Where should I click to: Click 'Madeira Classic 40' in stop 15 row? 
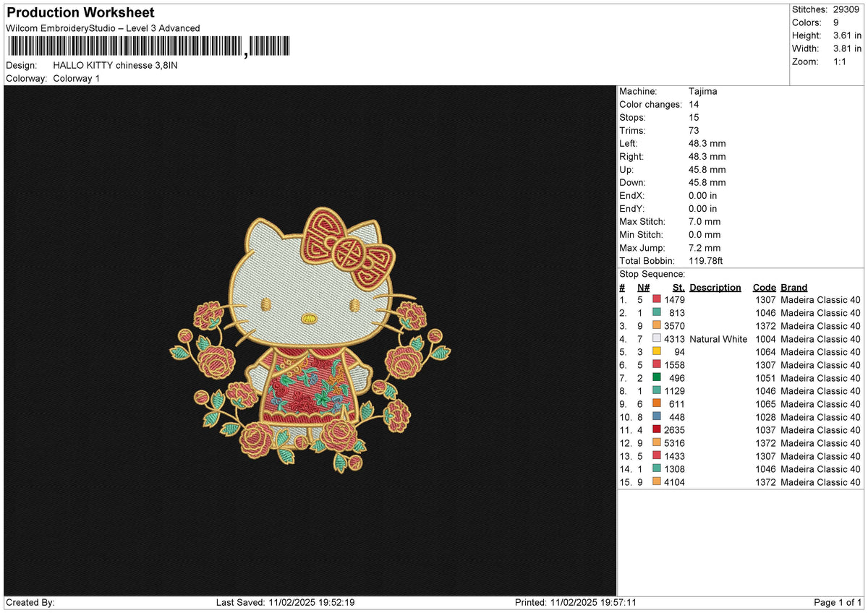(821, 481)
